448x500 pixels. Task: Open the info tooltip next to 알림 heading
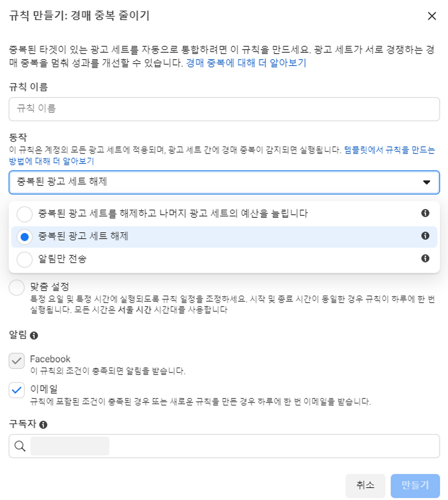tap(34, 335)
